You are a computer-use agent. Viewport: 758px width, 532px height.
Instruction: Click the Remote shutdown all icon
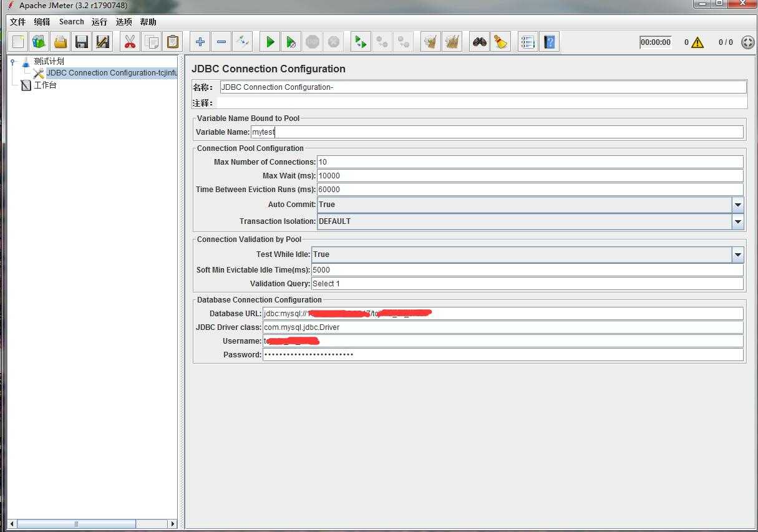404,42
